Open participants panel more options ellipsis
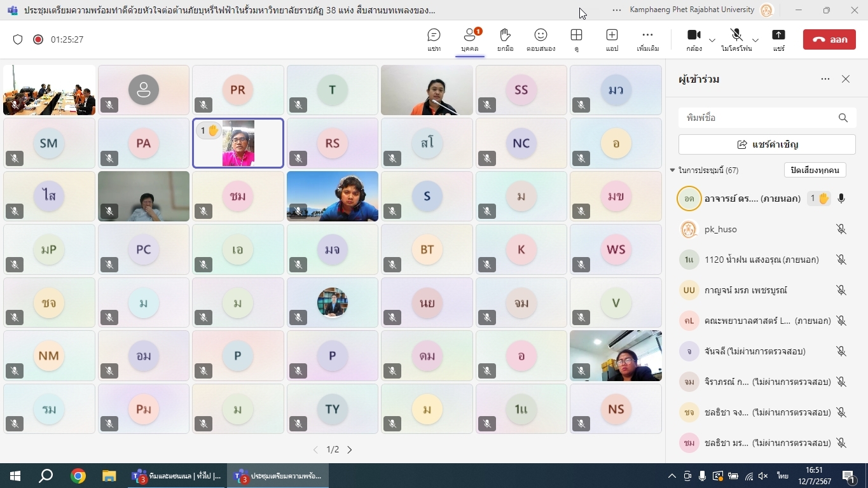 tap(825, 79)
